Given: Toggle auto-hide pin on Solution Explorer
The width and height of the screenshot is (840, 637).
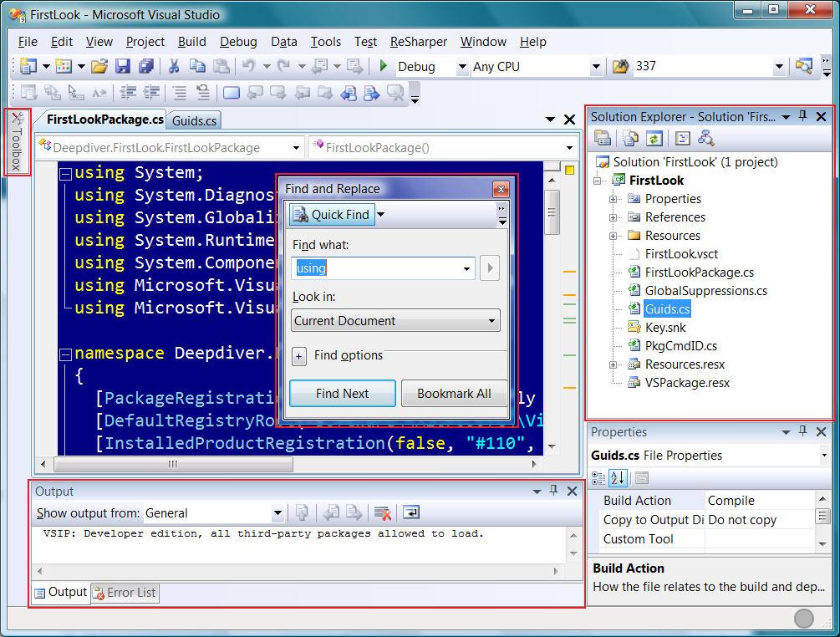Looking at the screenshot, I should coord(802,116).
